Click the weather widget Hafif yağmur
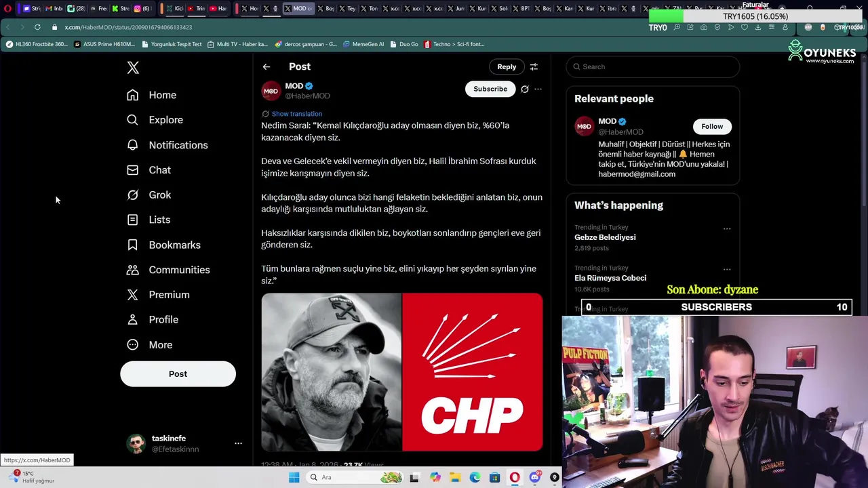868x488 pixels. 32,476
